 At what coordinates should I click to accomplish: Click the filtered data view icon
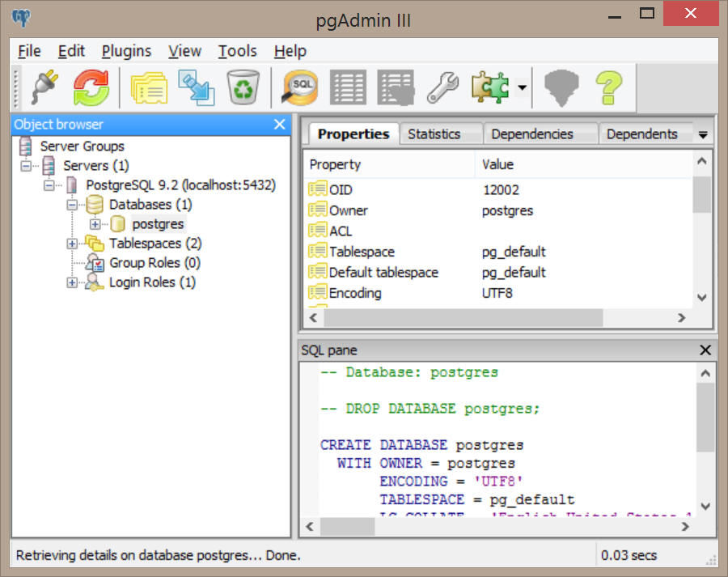pos(396,87)
